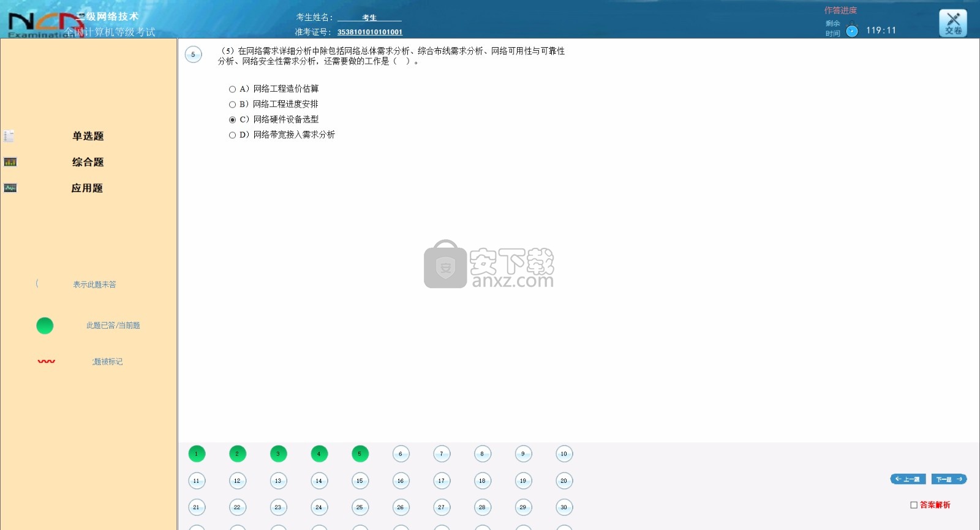The height and width of the screenshot is (530, 980).
Task: Click the 单选题 list icon
Action: pos(9,136)
